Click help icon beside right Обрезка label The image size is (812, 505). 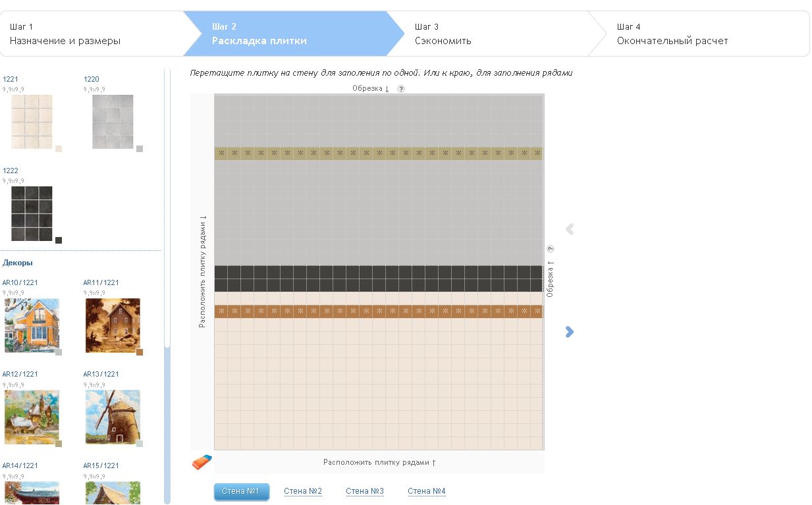point(551,249)
